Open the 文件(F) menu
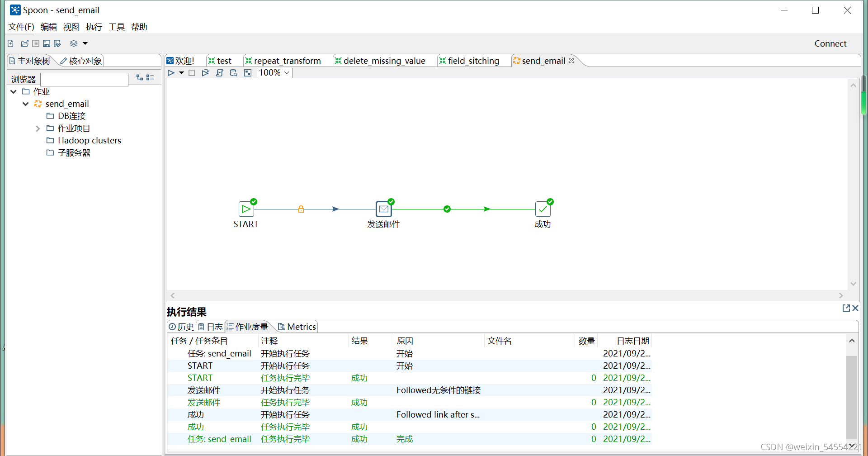 click(x=21, y=27)
